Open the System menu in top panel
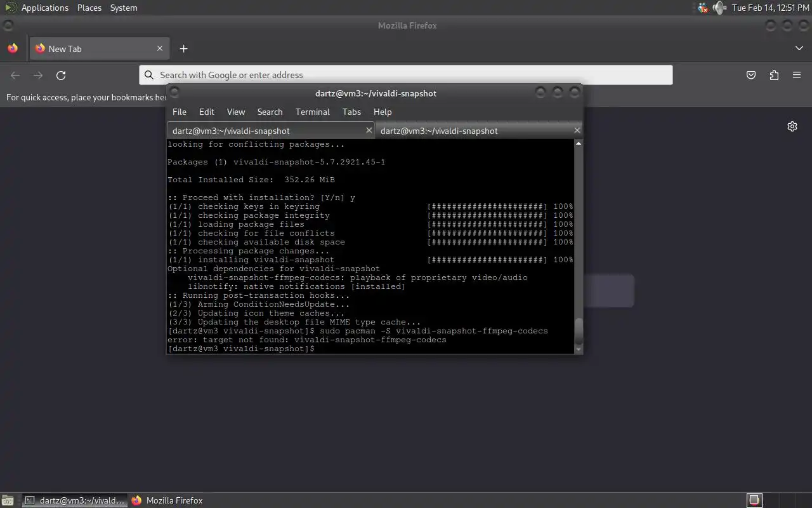The image size is (812, 508). click(x=124, y=8)
